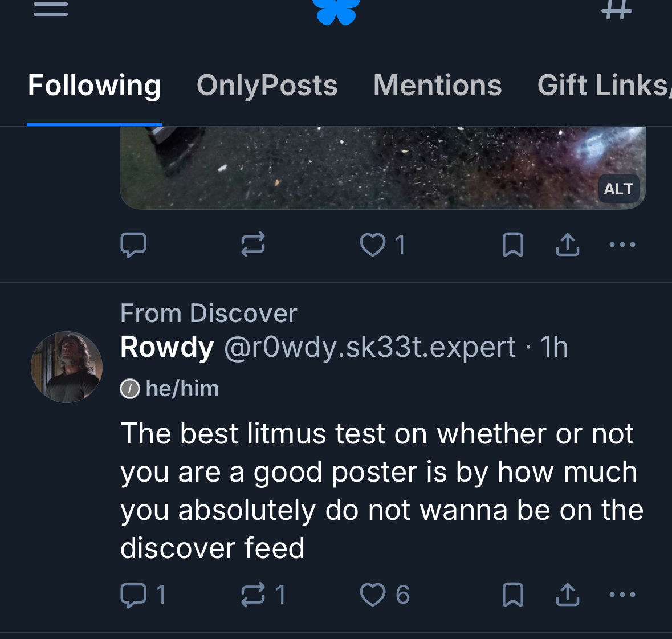Open the @r0wdy.sk33t.expert profile handle
The image size is (672, 639).
369,347
